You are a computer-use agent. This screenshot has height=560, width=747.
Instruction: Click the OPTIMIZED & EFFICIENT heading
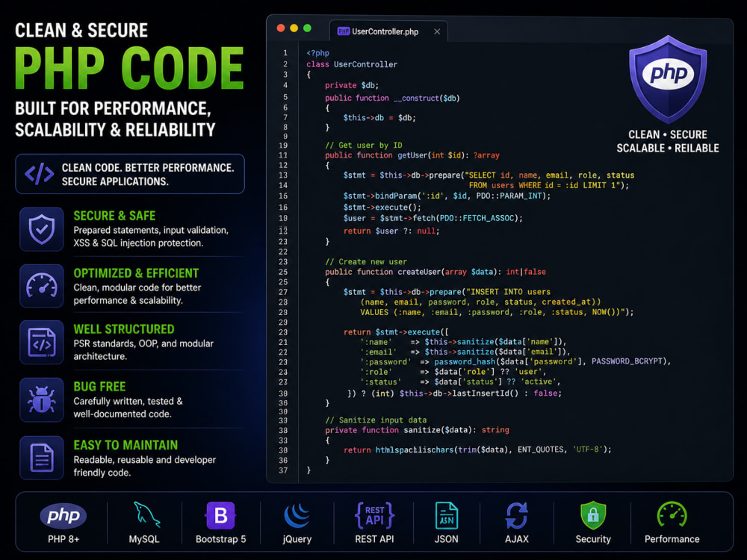(136, 273)
